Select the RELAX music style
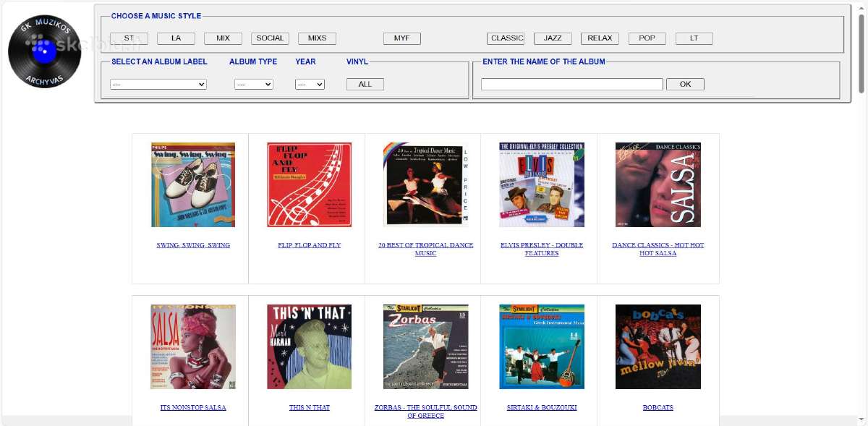Viewport: 868px width, 426px height. pyautogui.click(x=600, y=38)
